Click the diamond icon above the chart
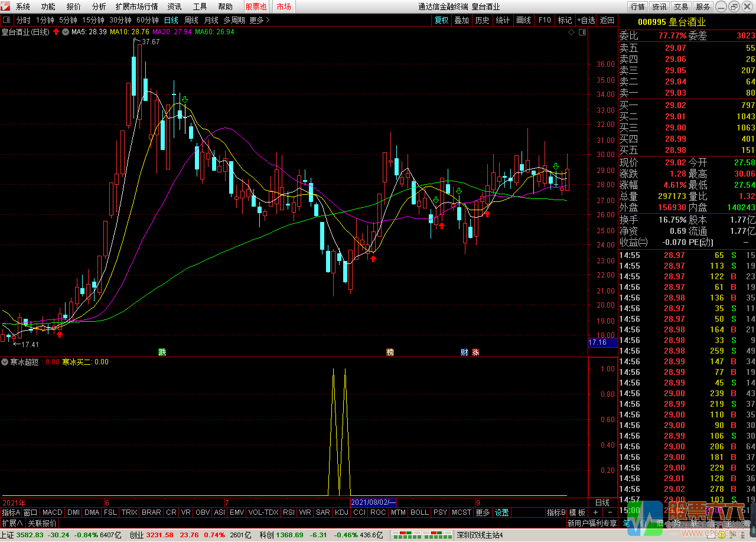The height and width of the screenshot is (542, 756). coord(571,32)
